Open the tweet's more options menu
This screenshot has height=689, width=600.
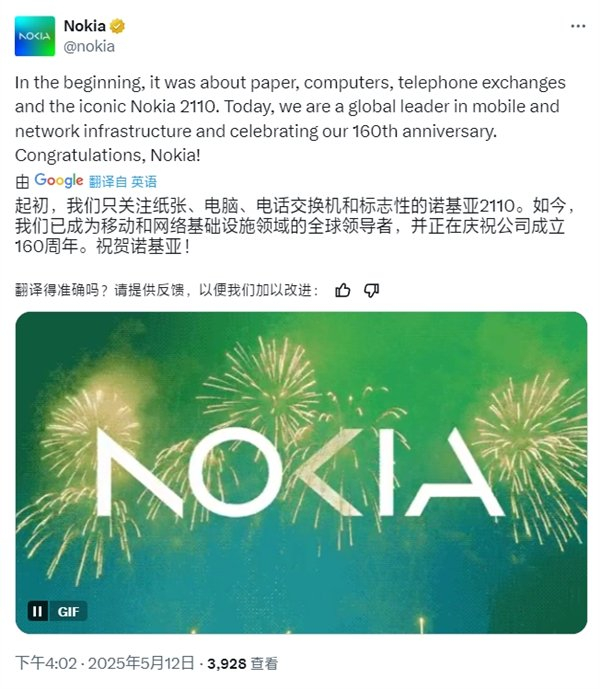[x=576, y=26]
